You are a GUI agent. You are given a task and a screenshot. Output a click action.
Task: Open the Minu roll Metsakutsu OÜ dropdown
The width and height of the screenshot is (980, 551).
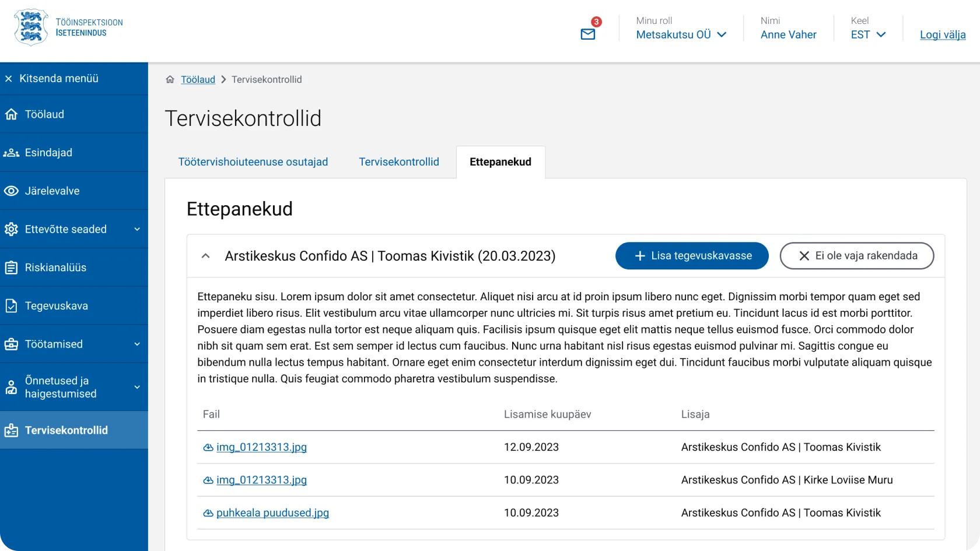point(681,34)
